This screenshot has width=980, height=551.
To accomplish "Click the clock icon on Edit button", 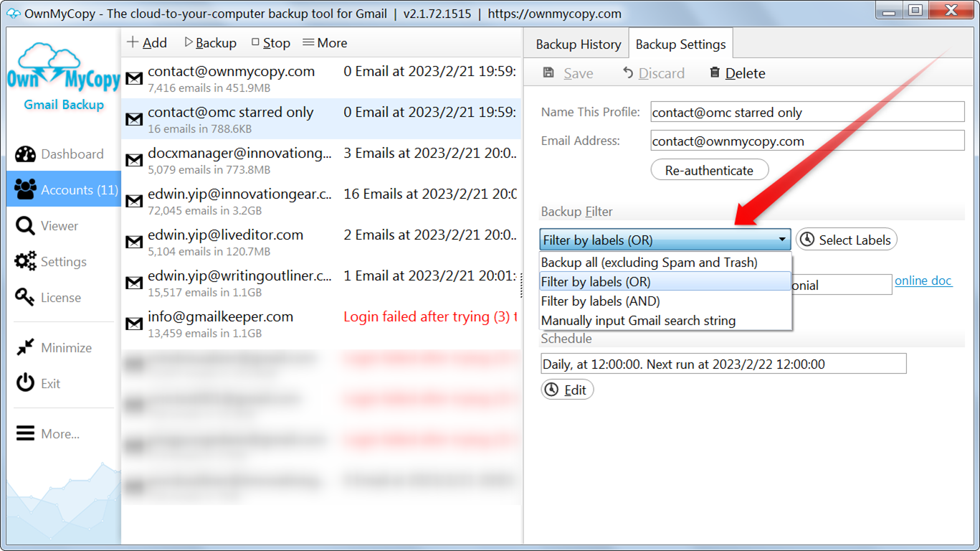I will pyautogui.click(x=551, y=390).
